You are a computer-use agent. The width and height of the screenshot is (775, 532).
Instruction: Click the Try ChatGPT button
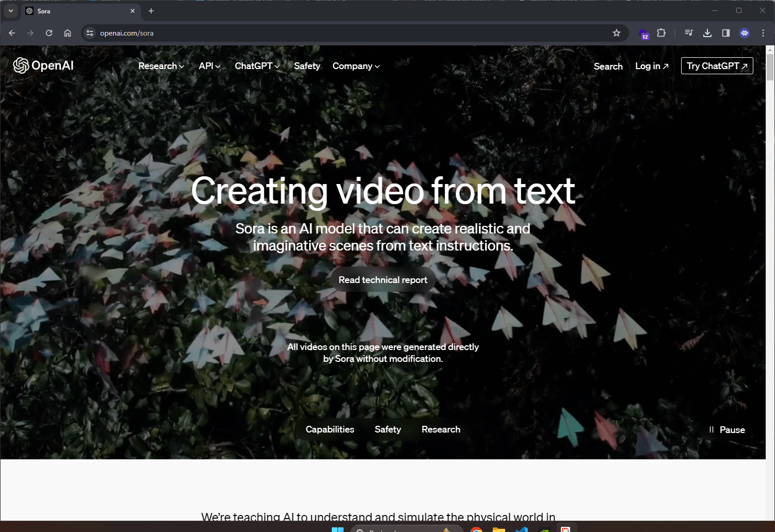point(717,66)
